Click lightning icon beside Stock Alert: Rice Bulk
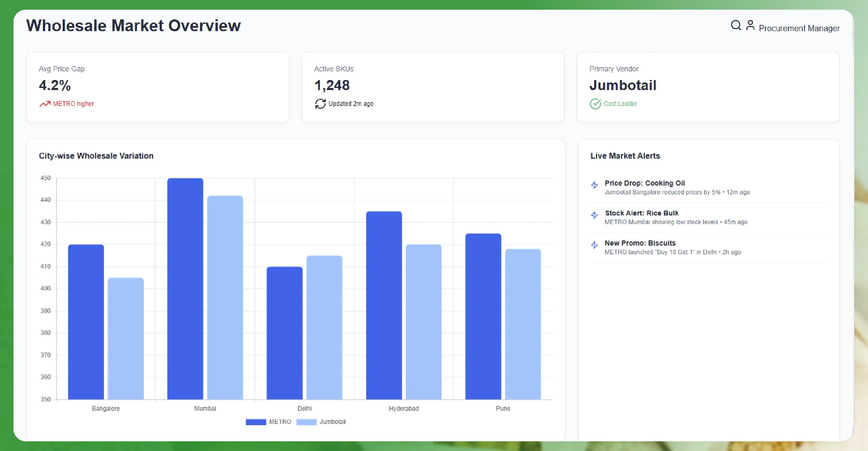Image resolution: width=868 pixels, height=451 pixels. 595,215
